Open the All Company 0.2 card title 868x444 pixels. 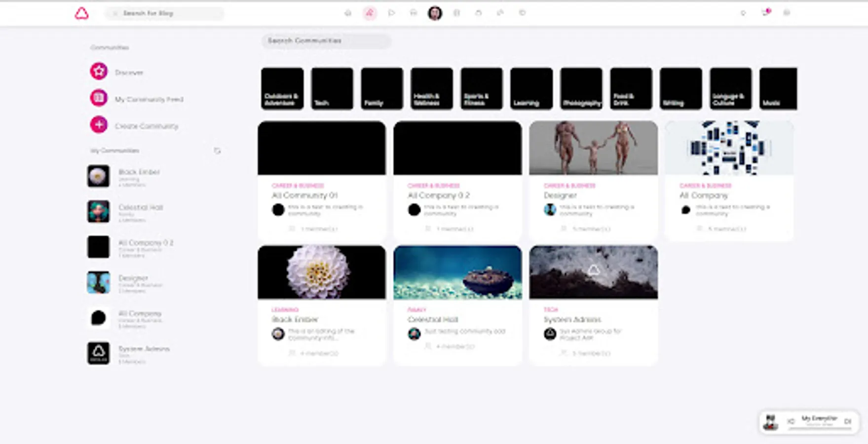coord(439,195)
